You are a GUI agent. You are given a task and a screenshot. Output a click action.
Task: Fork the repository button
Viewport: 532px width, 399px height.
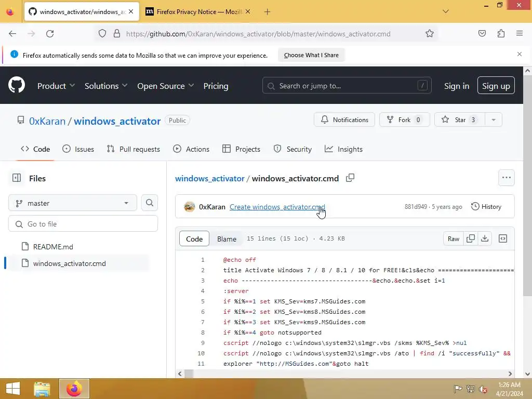click(404, 120)
